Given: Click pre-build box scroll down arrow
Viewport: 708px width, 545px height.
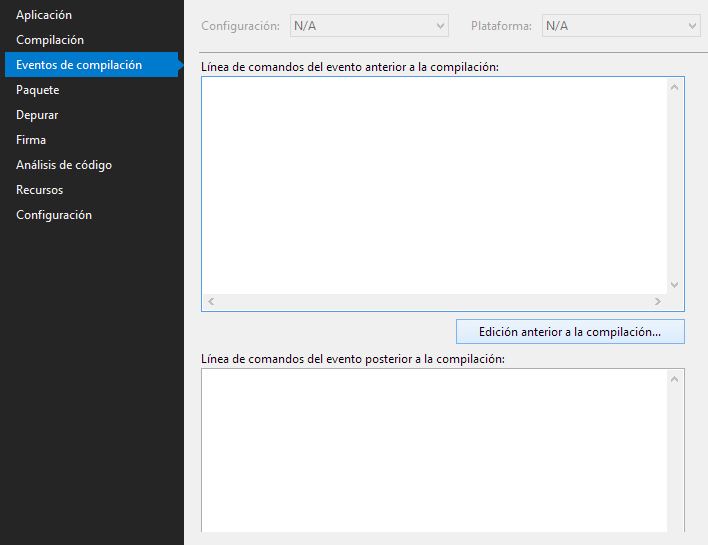Looking at the screenshot, I should pos(675,285).
